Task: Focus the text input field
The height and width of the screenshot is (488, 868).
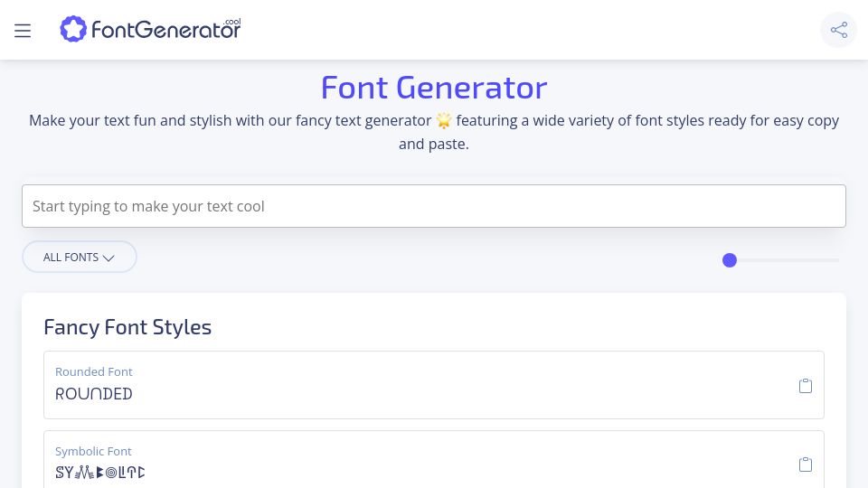Action: (434, 206)
